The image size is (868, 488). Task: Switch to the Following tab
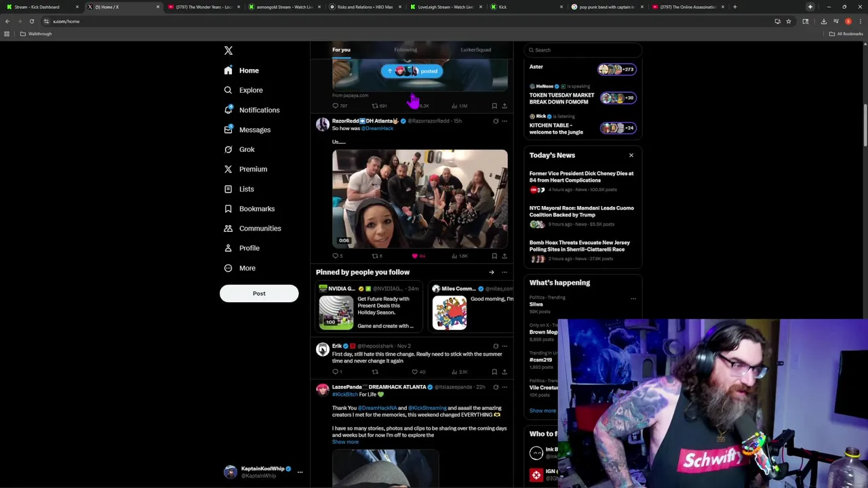click(406, 49)
